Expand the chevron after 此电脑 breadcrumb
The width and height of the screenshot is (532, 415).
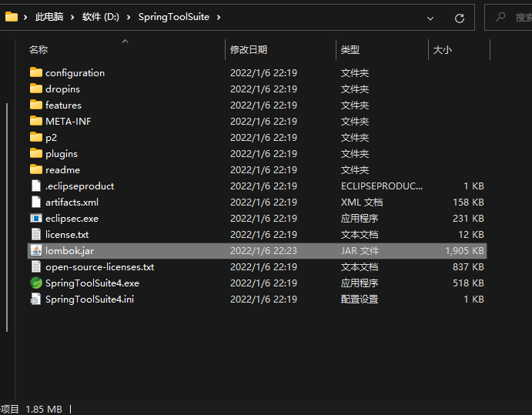click(72, 17)
